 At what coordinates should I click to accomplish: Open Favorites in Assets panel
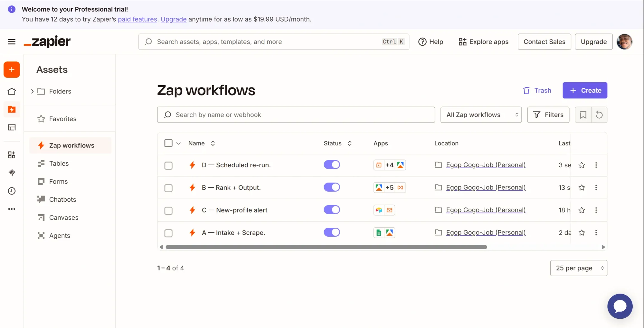click(63, 119)
